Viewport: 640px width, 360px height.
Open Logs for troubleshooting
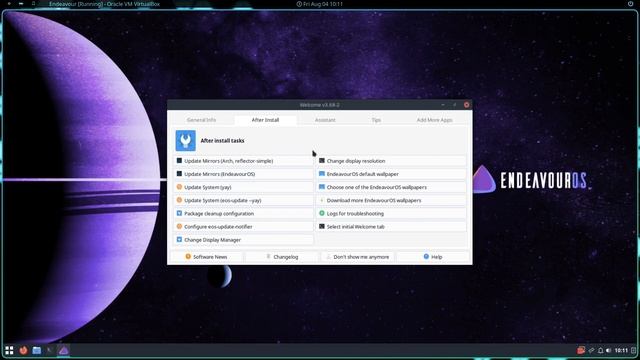pyautogui.click(x=391, y=213)
